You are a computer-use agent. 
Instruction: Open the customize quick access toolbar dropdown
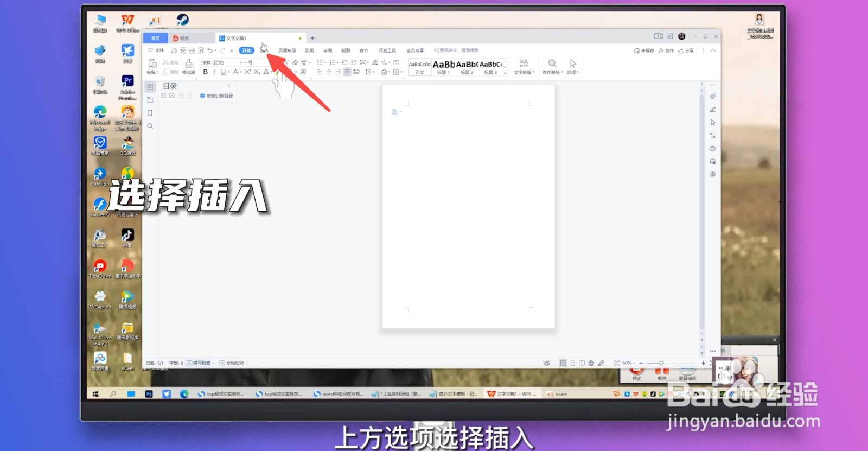[x=232, y=50]
